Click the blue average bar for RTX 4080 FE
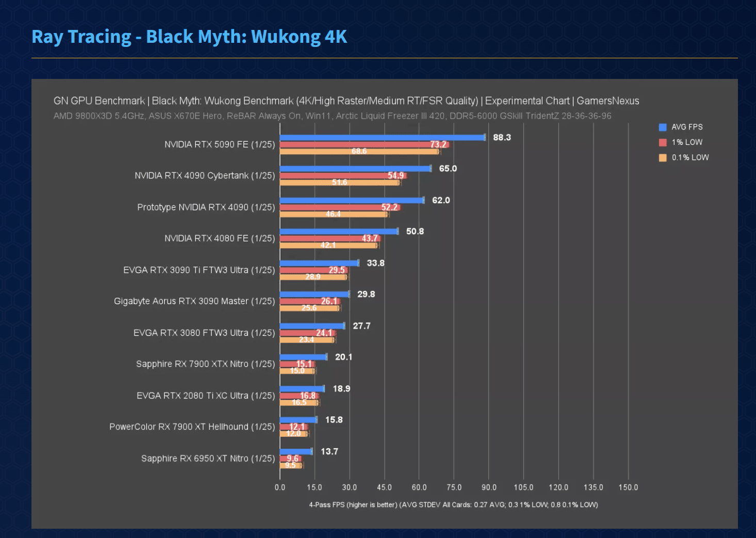 339,232
